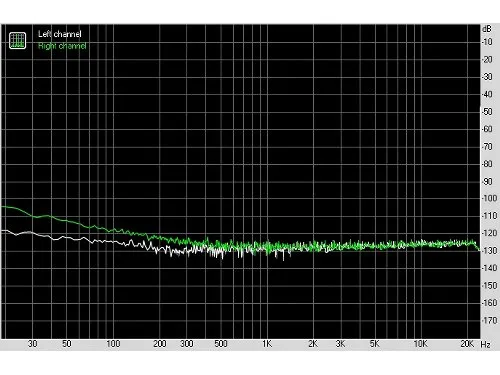Click the -130 dB scale label
This screenshot has width=500, height=375.
[490, 250]
